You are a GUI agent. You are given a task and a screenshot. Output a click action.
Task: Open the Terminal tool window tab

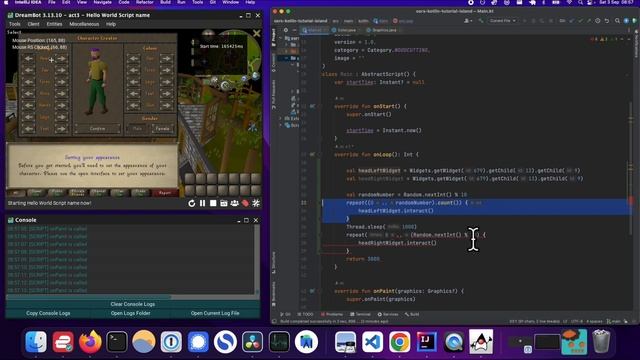coord(360,314)
